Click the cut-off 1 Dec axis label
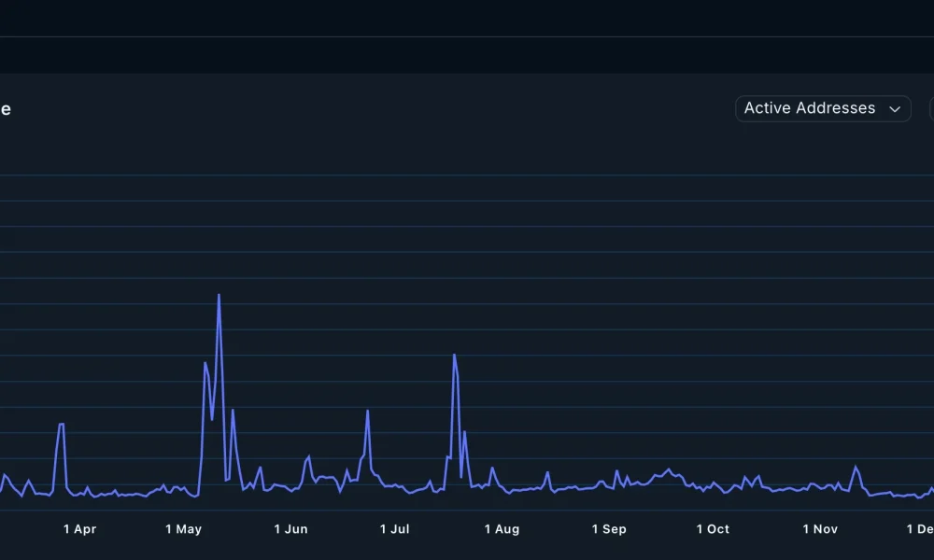Image resolution: width=934 pixels, height=560 pixels. (920, 529)
